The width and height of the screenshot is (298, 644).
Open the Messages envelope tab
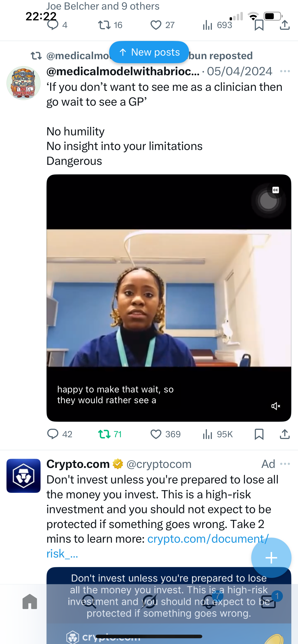[x=269, y=602]
